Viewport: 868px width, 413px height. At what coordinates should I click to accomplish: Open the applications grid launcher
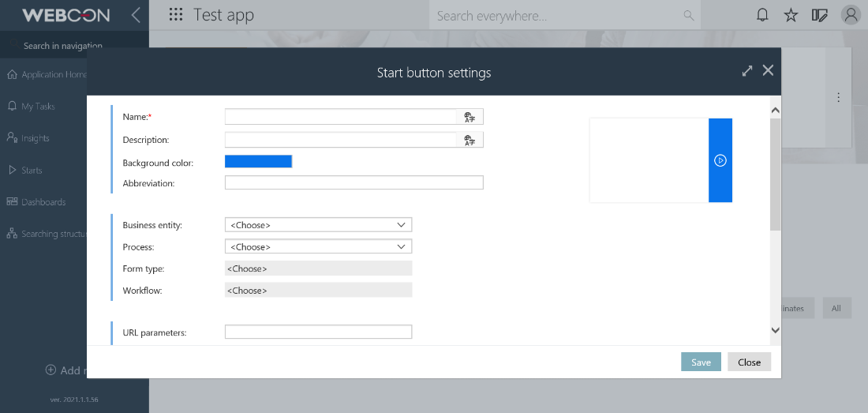point(175,15)
